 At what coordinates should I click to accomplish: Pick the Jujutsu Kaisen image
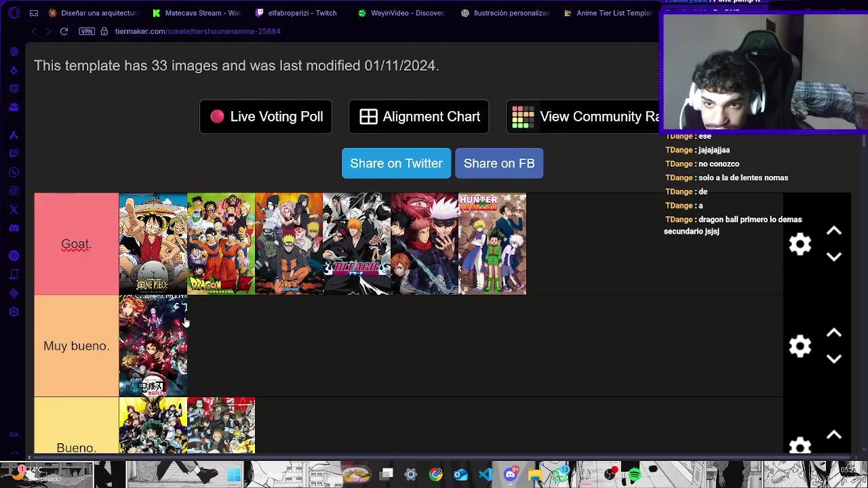point(425,244)
